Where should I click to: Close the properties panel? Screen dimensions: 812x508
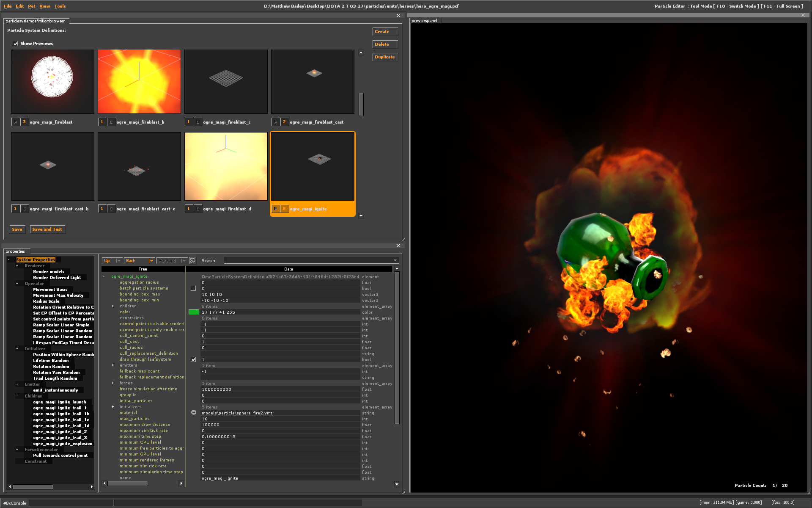pos(398,246)
